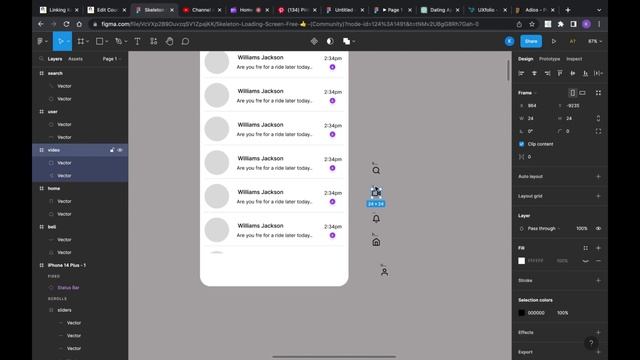Uncheck the Clip content checkbox

(x=521, y=144)
